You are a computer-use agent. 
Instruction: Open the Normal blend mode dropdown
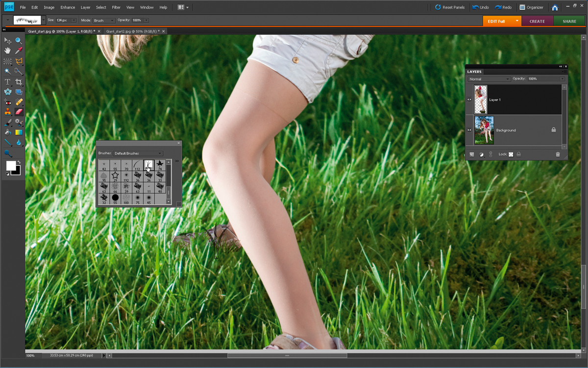coord(489,79)
